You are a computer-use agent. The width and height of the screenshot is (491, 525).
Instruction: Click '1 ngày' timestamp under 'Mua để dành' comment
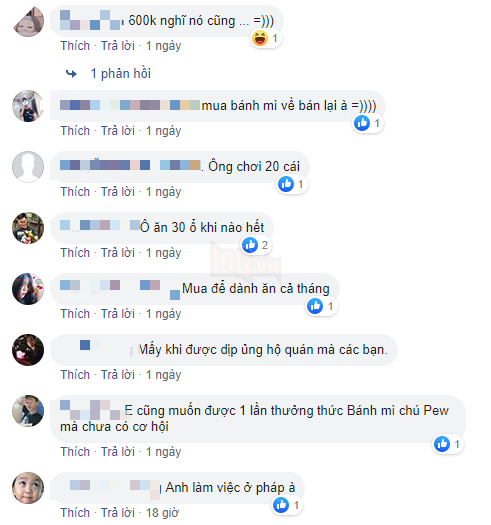(163, 314)
